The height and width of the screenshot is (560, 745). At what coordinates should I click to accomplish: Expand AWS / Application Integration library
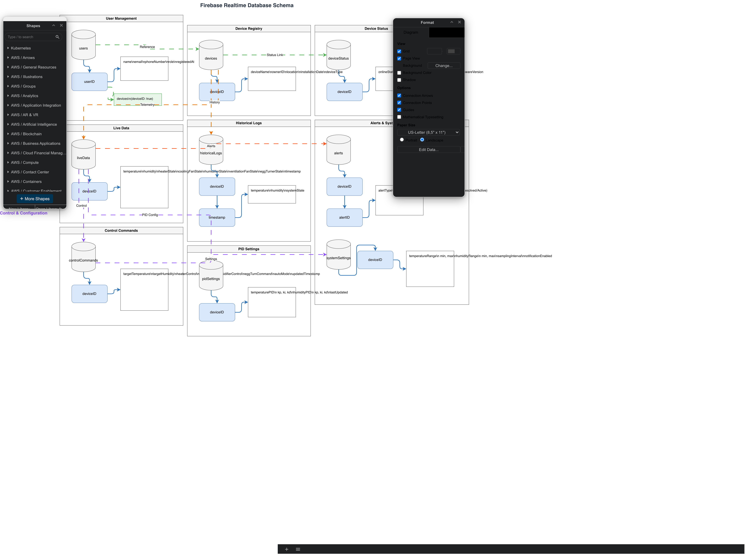pos(35,105)
